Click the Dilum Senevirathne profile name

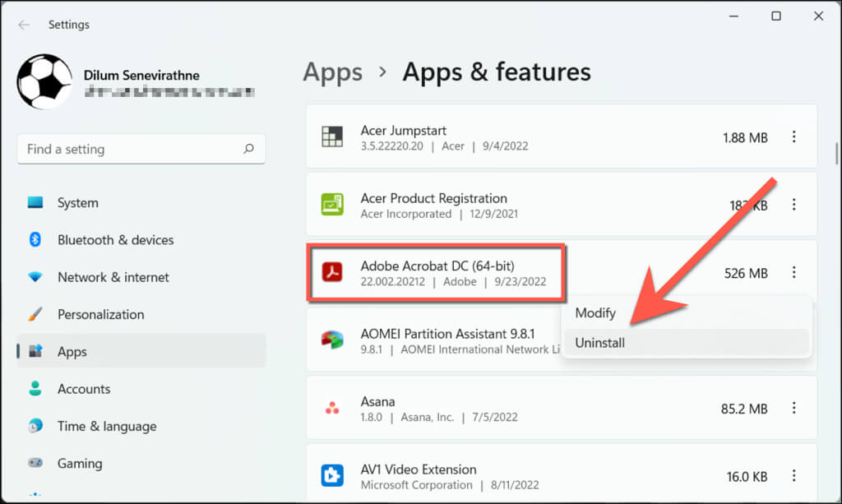pos(141,76)
